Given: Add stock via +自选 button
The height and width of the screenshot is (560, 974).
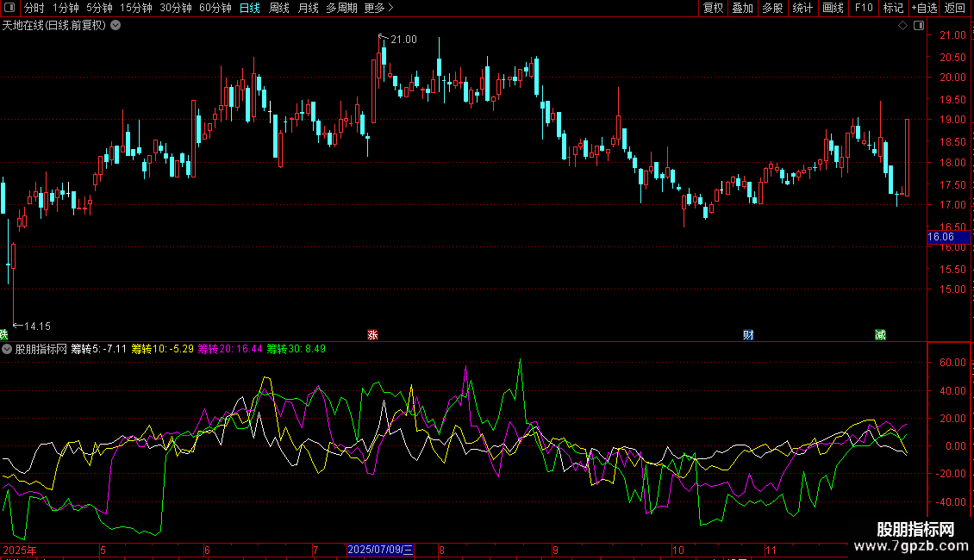Looking at the screenshot, I should coord(924,8).
